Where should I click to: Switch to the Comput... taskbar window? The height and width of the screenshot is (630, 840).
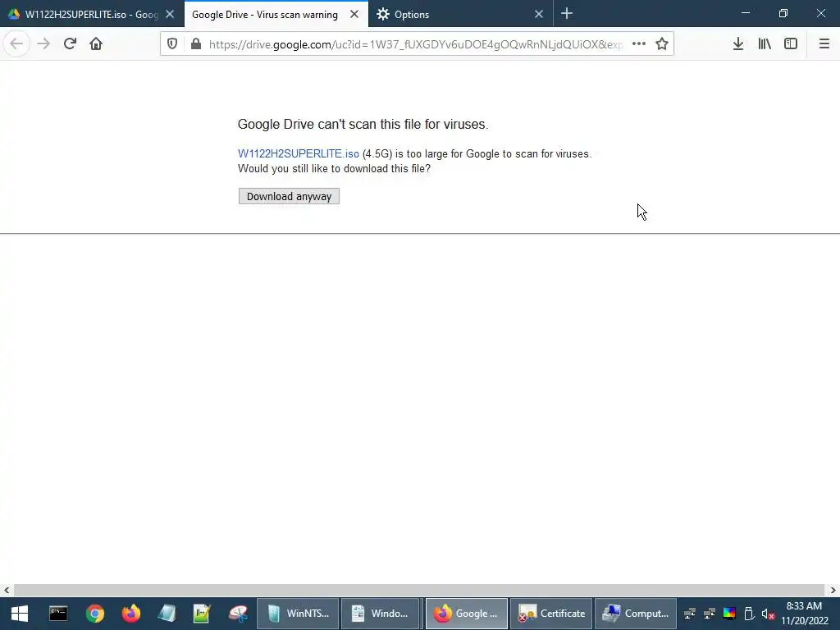pyautogui.click(x=636, y=614)
